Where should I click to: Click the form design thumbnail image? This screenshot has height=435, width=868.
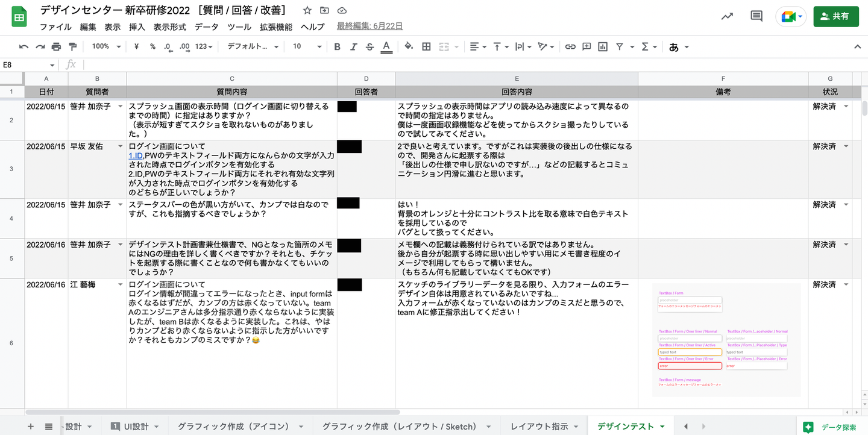click(726, 340)
